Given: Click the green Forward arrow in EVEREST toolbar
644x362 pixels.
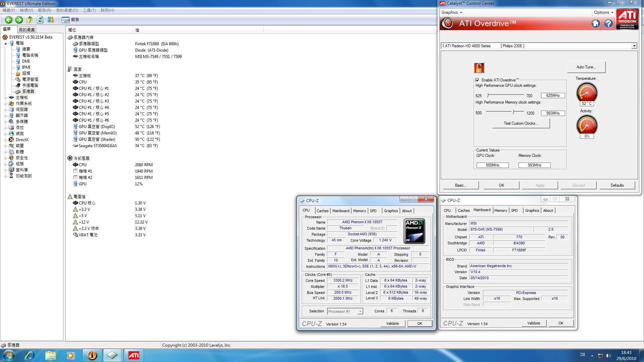Looking at the screenshot, I should 19,20.
